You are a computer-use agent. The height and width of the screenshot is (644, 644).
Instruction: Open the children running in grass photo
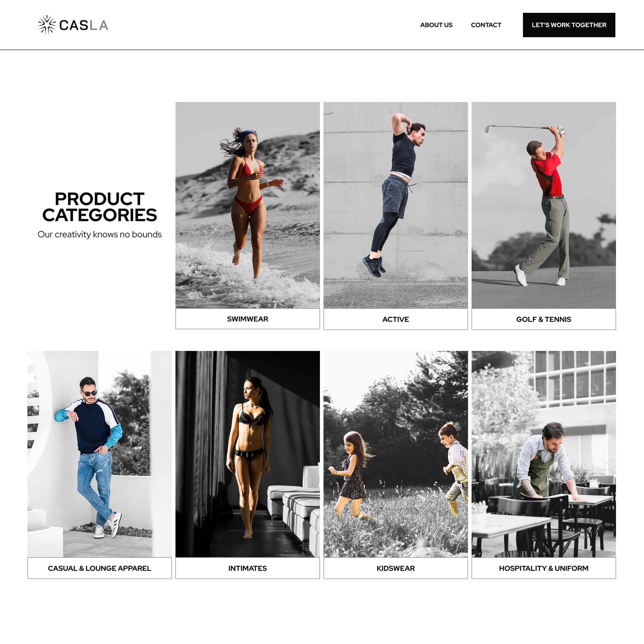pyautogui.click(x=396, y=454)
